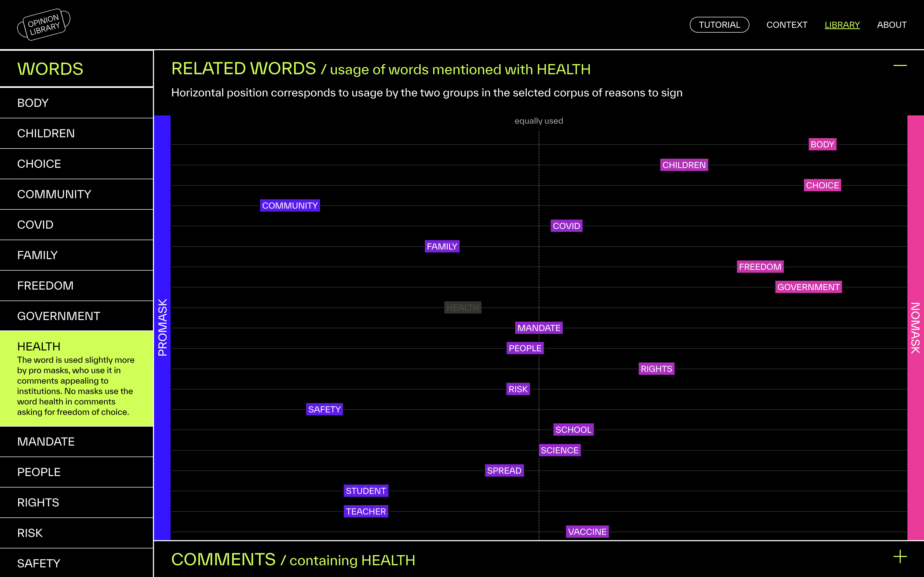
Task: Select BODY in the words list
Action: (x=33, y=103)
